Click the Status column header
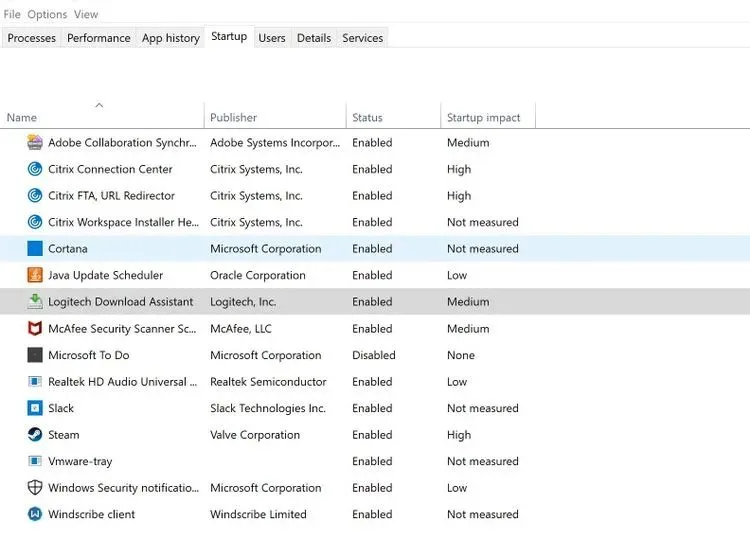The height and width of the screenshot is (539, 750). click(367, 118)
